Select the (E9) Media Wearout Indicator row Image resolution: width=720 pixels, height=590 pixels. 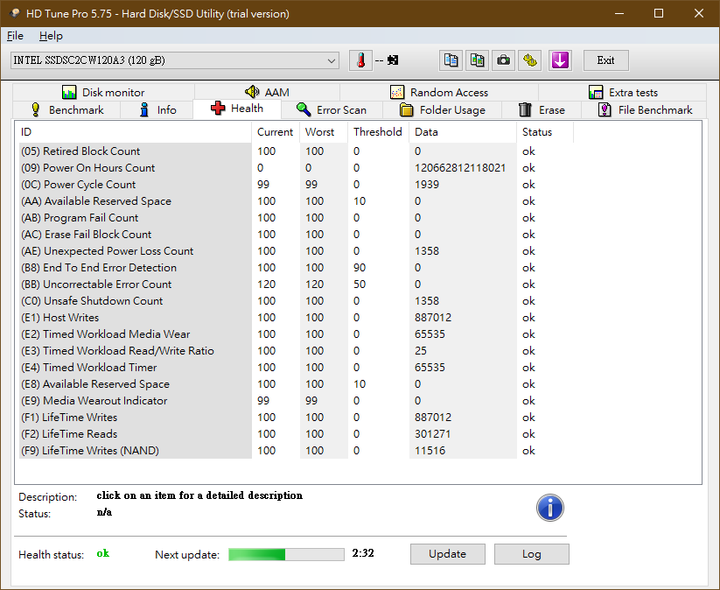[x=294, y=400]
